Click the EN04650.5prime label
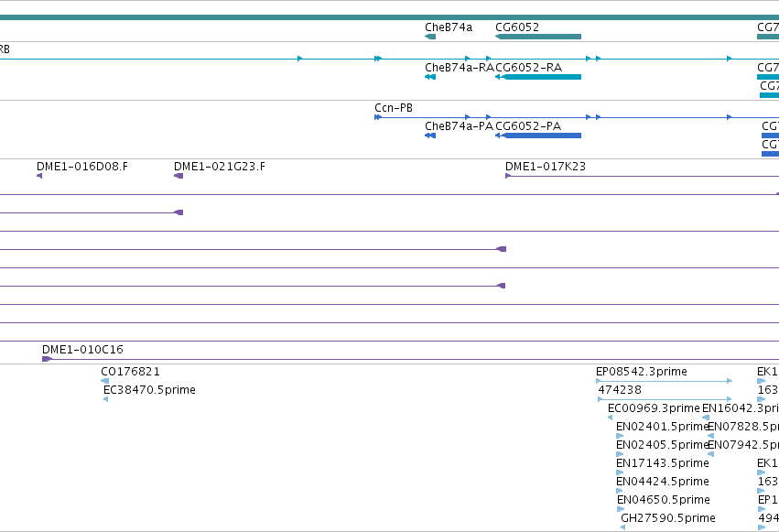 [664, 500]
